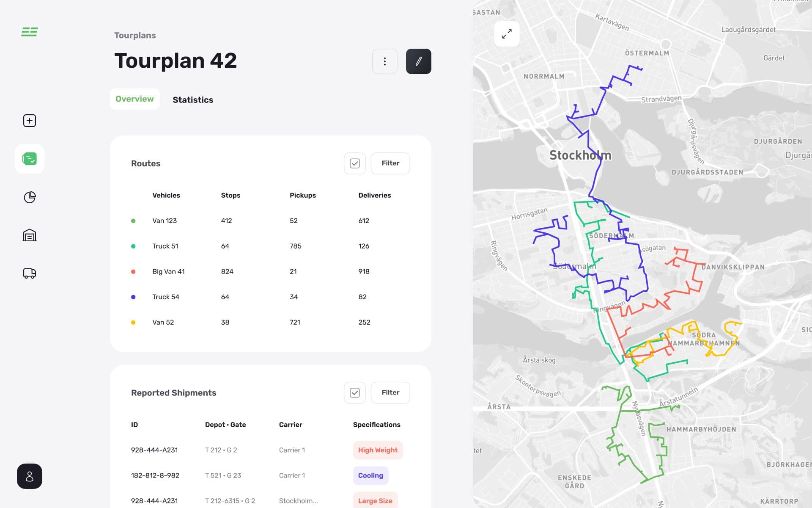Open the add new plus icon
Image resolution: width=812 pixels, height=508 pixels.
(x=30, y=121)
